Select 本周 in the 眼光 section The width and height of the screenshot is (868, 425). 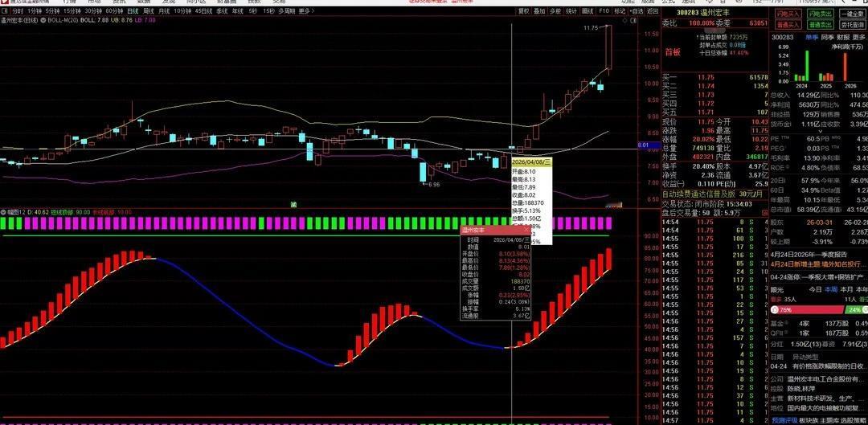click(831, 289)
